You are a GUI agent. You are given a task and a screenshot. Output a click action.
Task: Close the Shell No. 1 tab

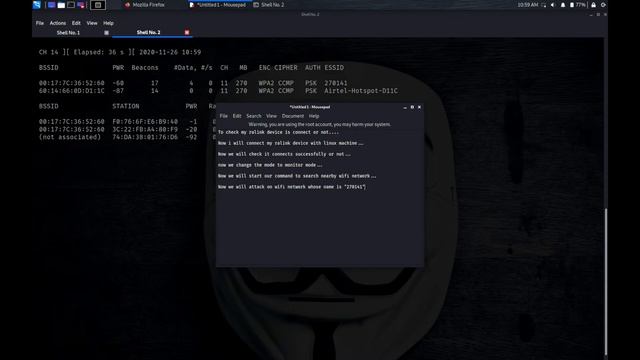[x=107, y=33]
